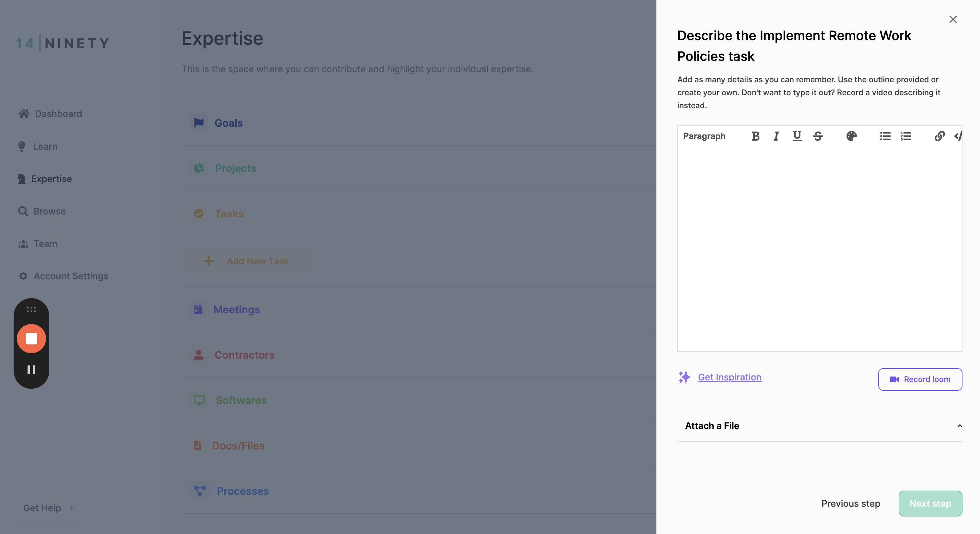
Task: Open Learn in the sidebar
Action: pyautogui.click(x=38, y=146)
